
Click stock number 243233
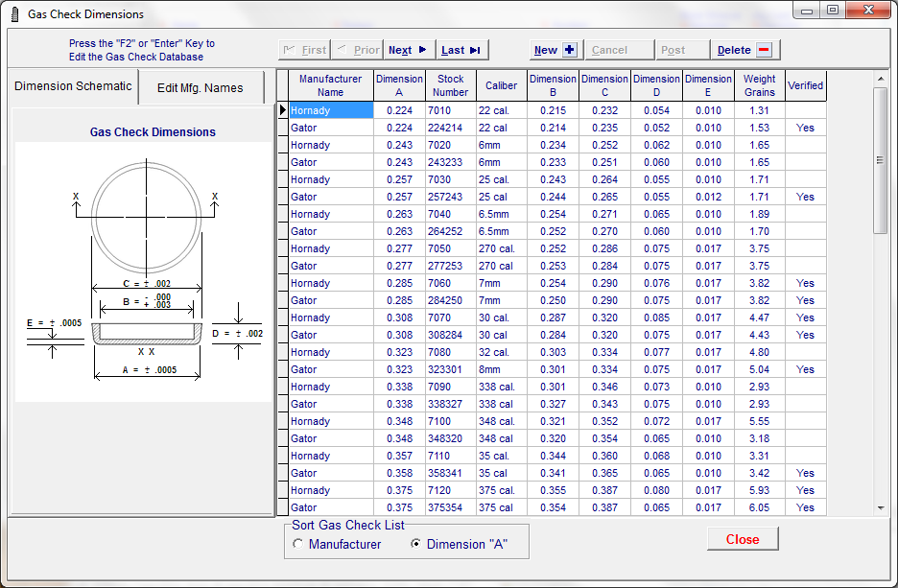point(450,162)
